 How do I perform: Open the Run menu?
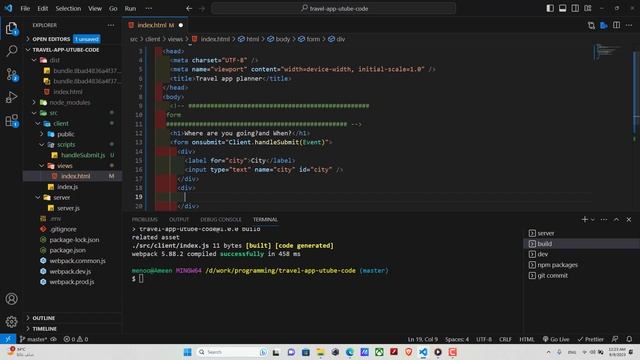tap(130, 8)
